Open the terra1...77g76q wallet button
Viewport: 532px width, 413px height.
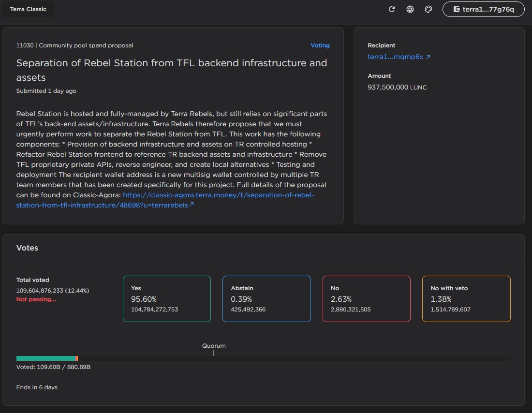tap(484, 9)
